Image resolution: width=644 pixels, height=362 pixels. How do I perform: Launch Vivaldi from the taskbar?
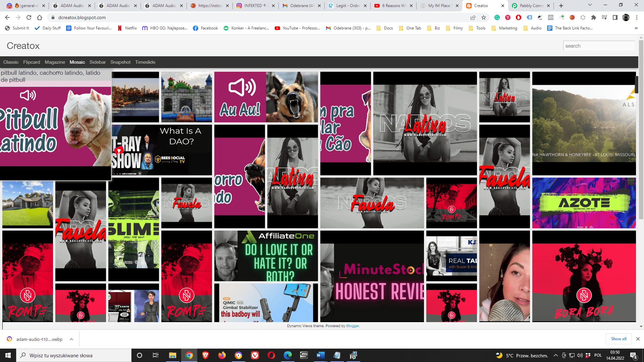255,355
